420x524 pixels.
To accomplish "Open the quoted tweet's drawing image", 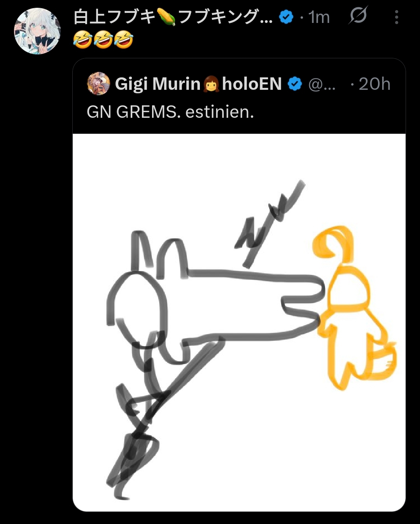I will [x=239, y=323].
